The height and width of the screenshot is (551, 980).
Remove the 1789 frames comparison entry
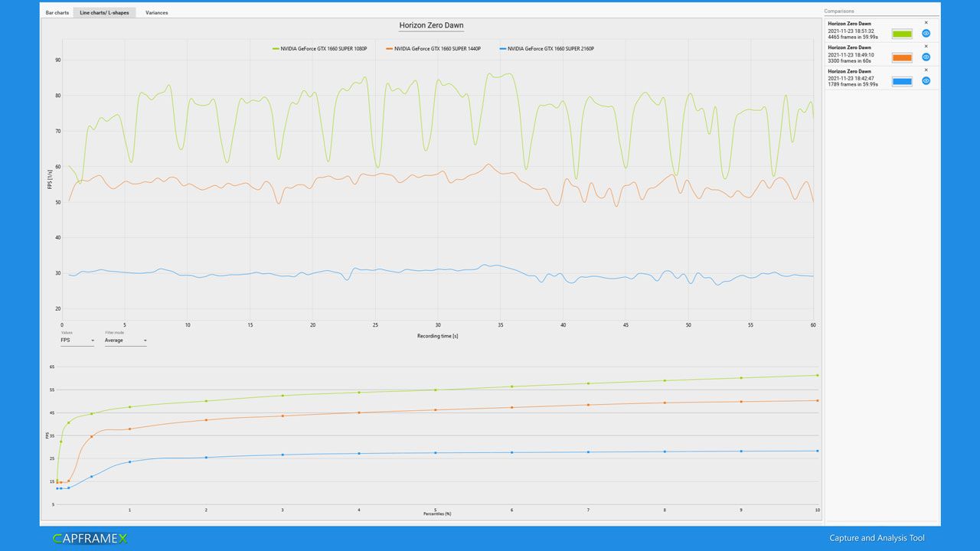pyautogui.click(x=926, y=70)
